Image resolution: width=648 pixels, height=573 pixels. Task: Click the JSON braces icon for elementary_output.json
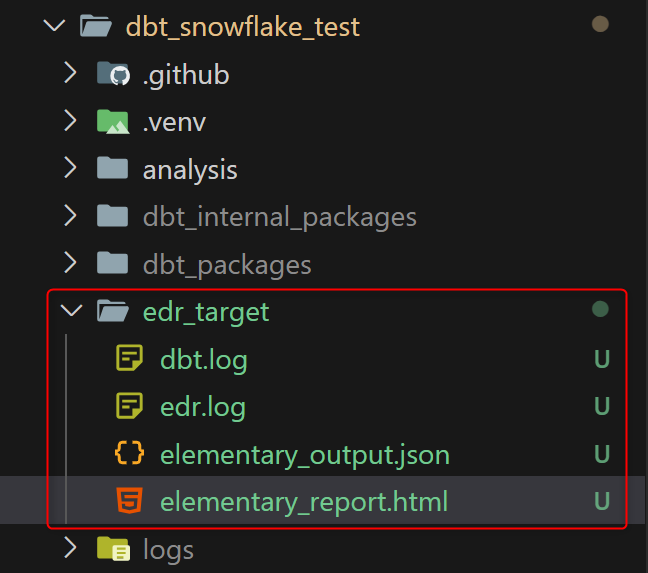(129, 453)
